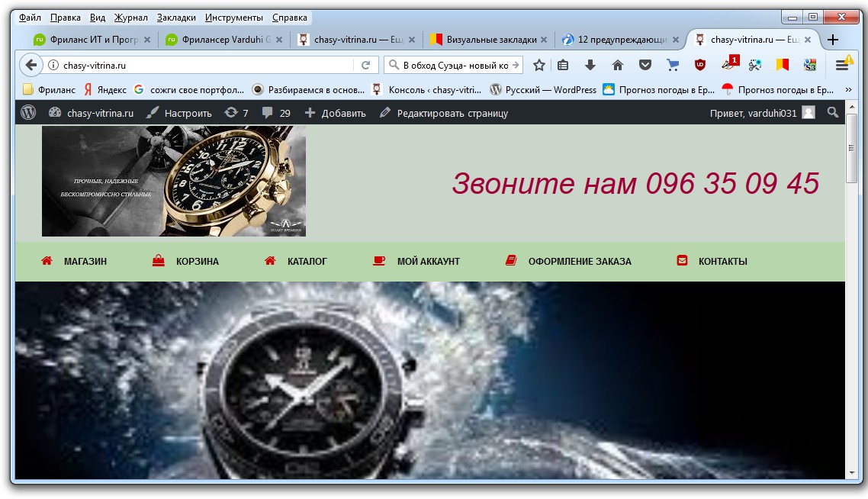868x499 pixels.
Task: Click the address bar with chasy-vitrina.ru
Action: (199, 66)
